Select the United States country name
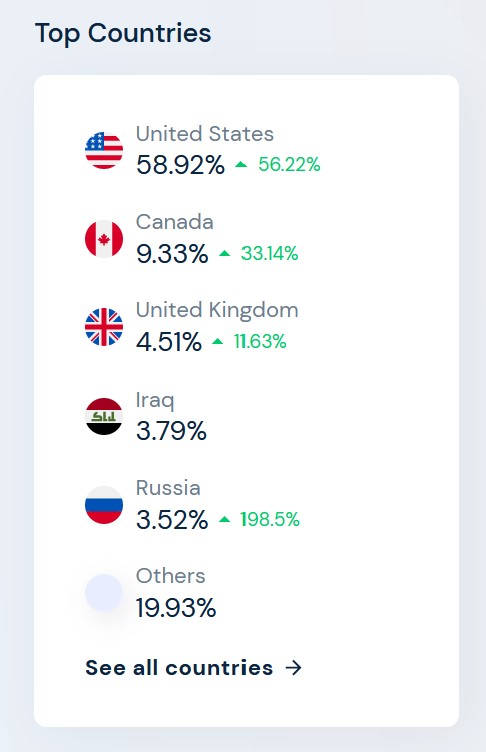 (x=205, y=134)
